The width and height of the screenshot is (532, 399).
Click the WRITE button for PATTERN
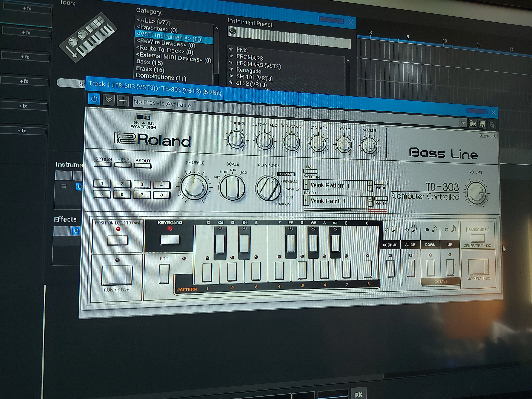tap(381, 183)
